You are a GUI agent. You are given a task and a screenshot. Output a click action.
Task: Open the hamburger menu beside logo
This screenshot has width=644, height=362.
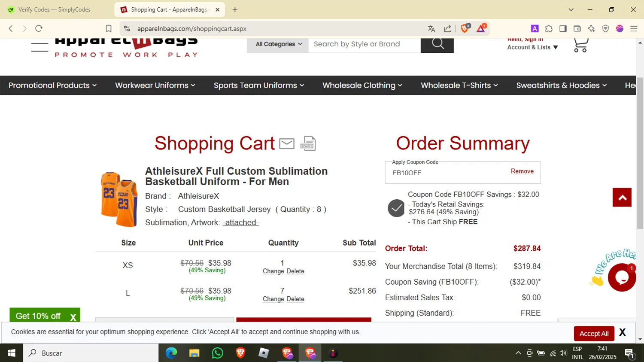pos(39,47)
